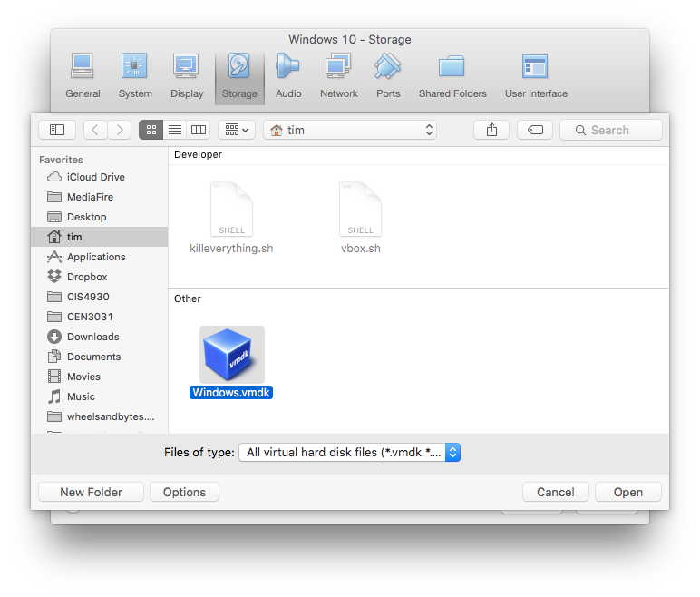700x597 pixels.
Task: Open Movies in the sidebar
Action: point(99,377)
